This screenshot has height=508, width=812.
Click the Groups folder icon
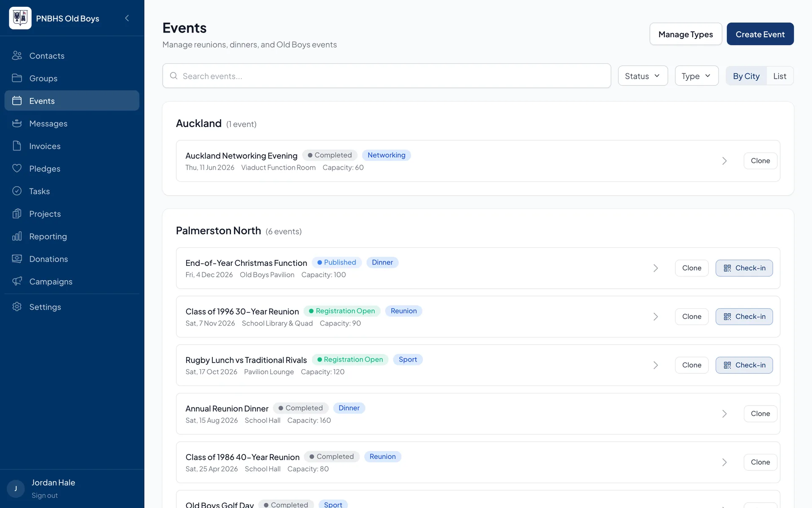click(17, 78)
